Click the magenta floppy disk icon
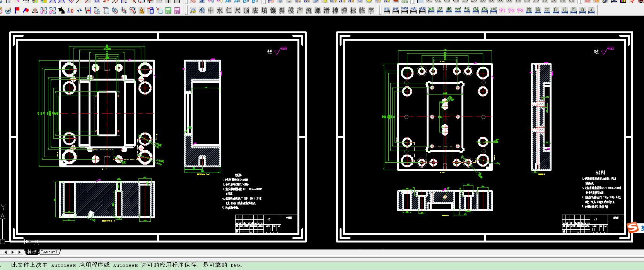The width and height of the screenshot is (644, 270). pyautogui.click(x=177, y=10)
